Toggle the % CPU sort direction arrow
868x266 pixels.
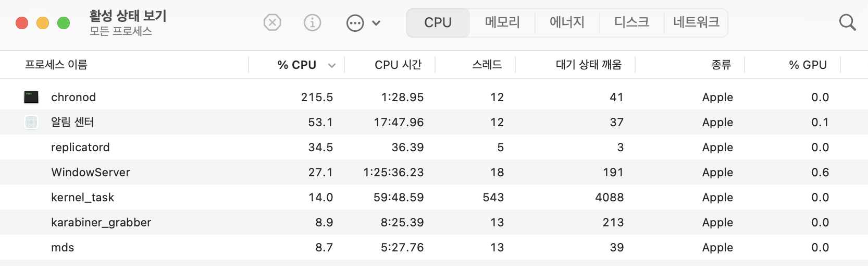(332, 65)
